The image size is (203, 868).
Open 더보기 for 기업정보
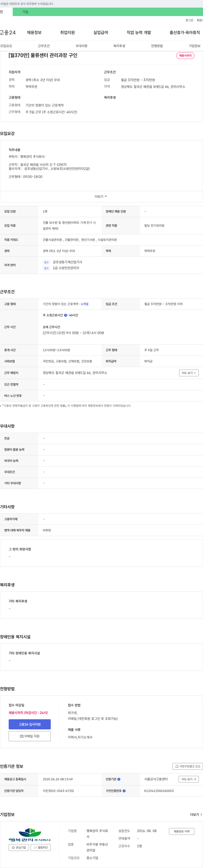click(196, 814)
